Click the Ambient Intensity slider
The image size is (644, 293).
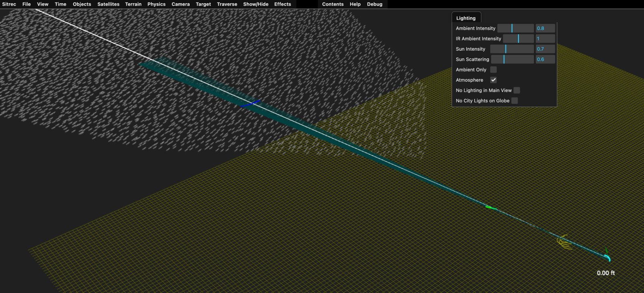515,28
